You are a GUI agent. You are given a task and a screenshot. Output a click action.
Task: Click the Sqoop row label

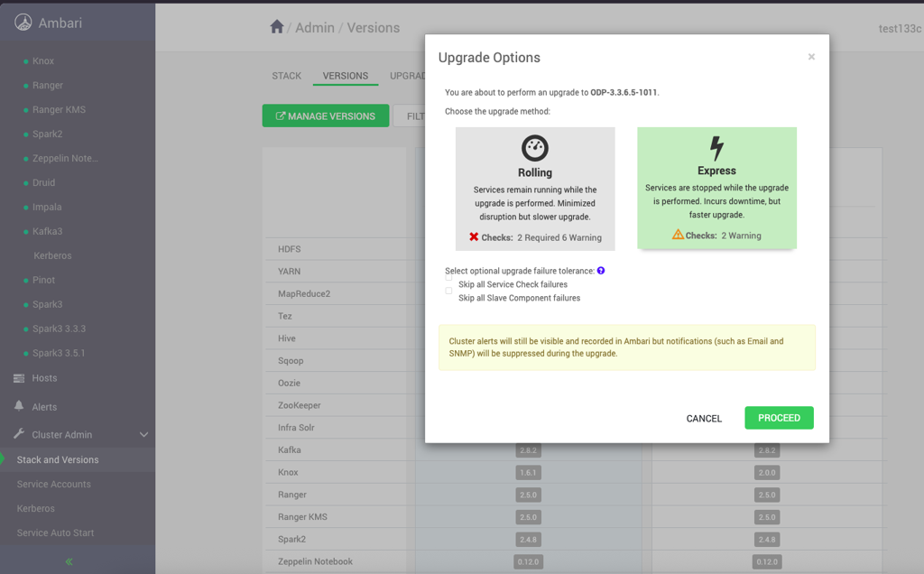pyautogui.click(x=291, y=361)
